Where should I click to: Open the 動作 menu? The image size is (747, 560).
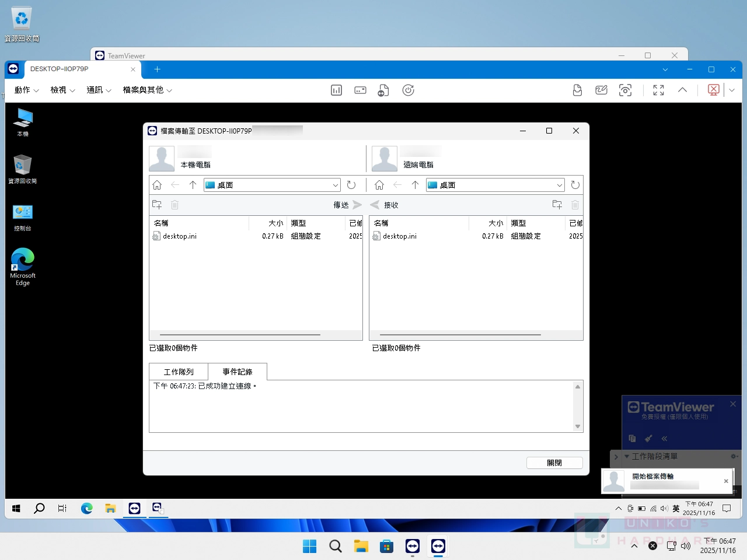tap(26, 90)
